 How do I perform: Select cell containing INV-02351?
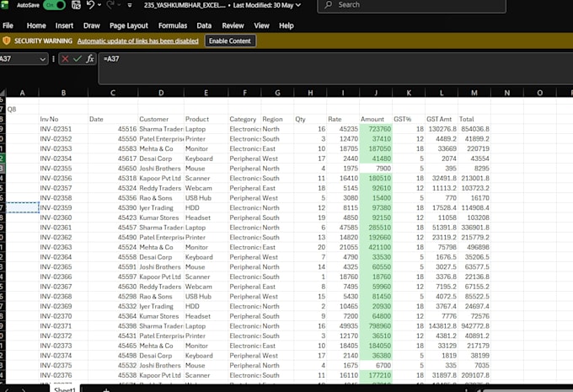point(63,129)
